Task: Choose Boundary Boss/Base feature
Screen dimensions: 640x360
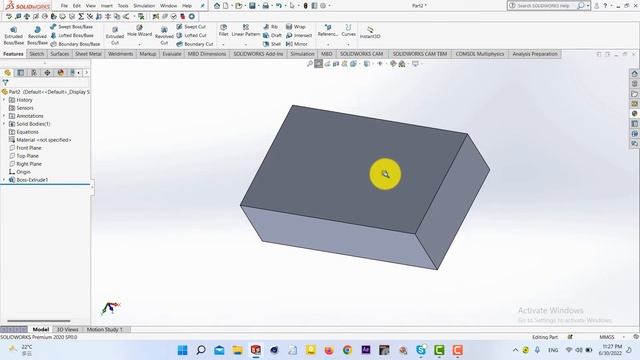Action: 75,44
